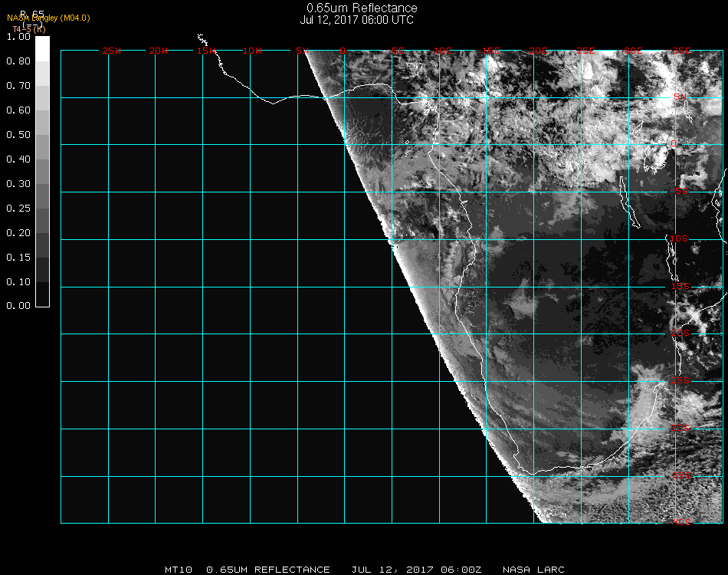Image resolution: width=728 pixels, height=575 pixels.
Task: Click the "NASA LARC" text in the footer
Action: tap(533, 570)
